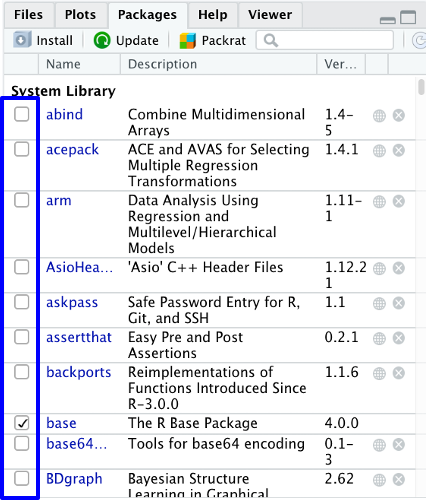
Task: Click globe icon for askpass package
Action: click(379, 303)
